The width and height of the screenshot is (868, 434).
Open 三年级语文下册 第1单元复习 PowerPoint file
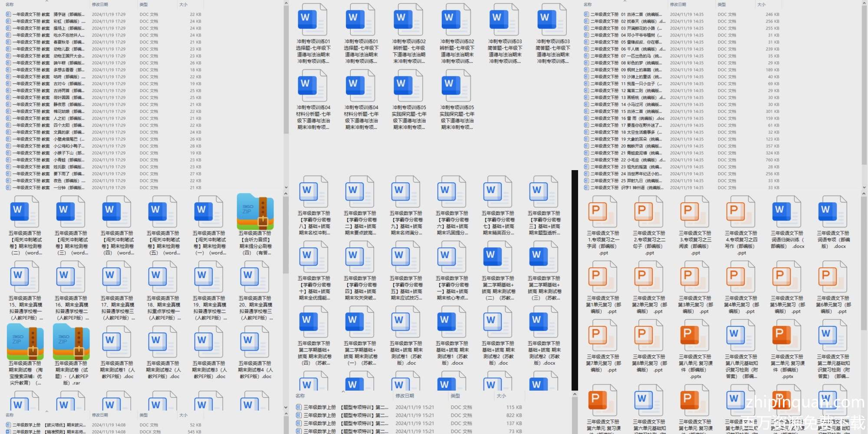click(603, 277)
